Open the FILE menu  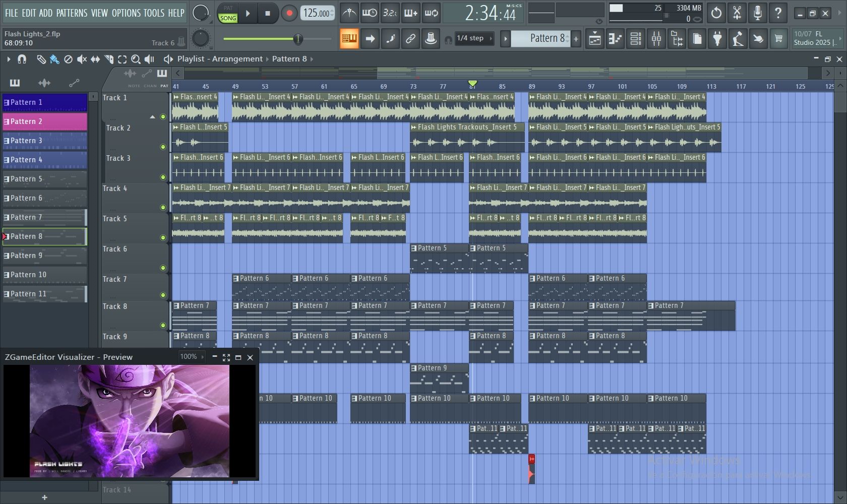[x=11, y=13]
